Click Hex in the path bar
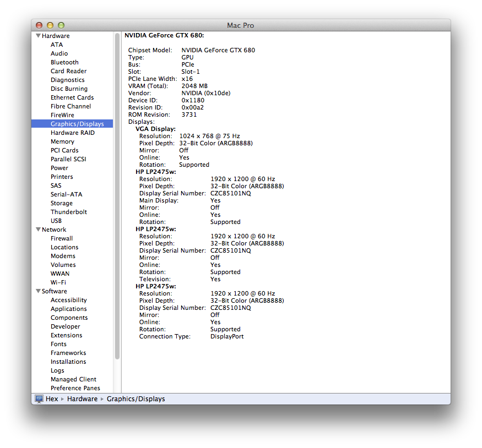Viewport: 482px width, 448px height. pos(52,399)
